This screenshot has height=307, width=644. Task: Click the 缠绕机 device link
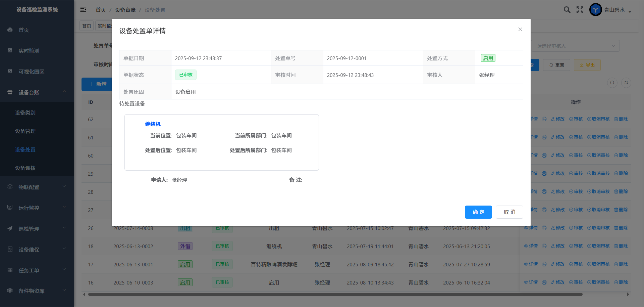[x=153, y=124]
